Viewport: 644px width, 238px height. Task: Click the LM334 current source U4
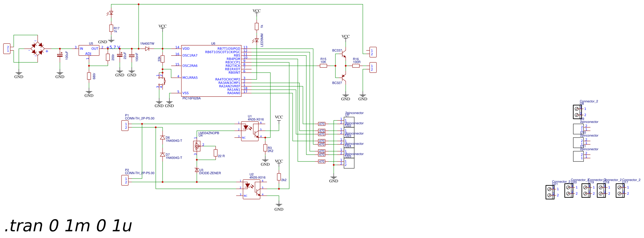click(x=197, y=146)
